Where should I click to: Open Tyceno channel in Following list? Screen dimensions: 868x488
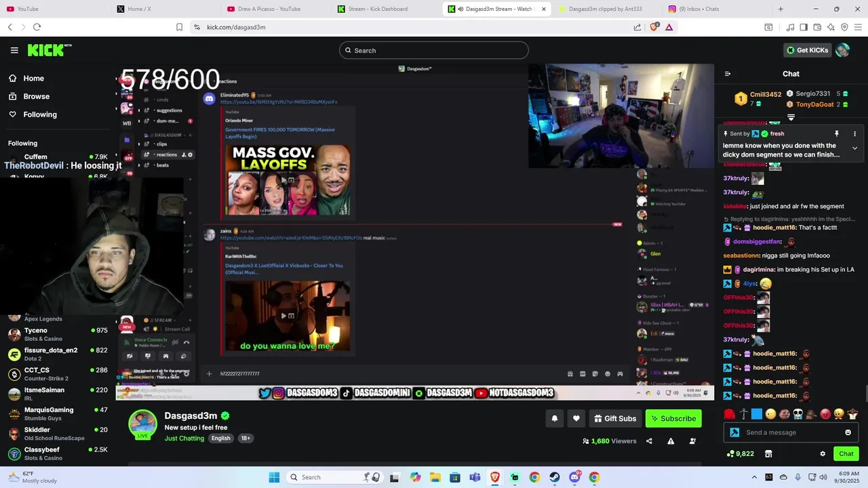[x=58, y=334]
